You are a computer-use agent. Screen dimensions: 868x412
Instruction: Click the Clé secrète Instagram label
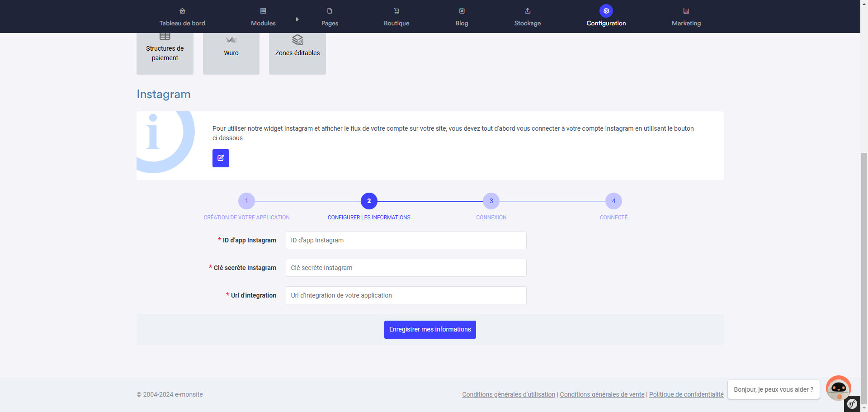245,268
